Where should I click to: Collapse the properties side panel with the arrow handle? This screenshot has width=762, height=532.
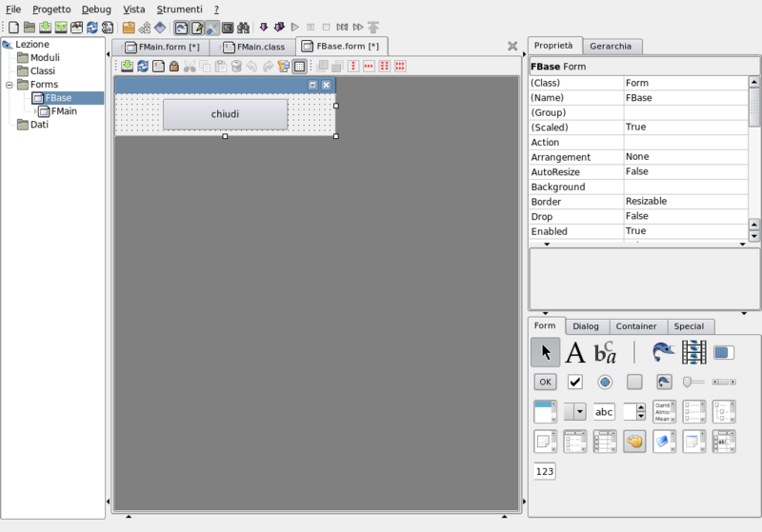click(524, 54)
